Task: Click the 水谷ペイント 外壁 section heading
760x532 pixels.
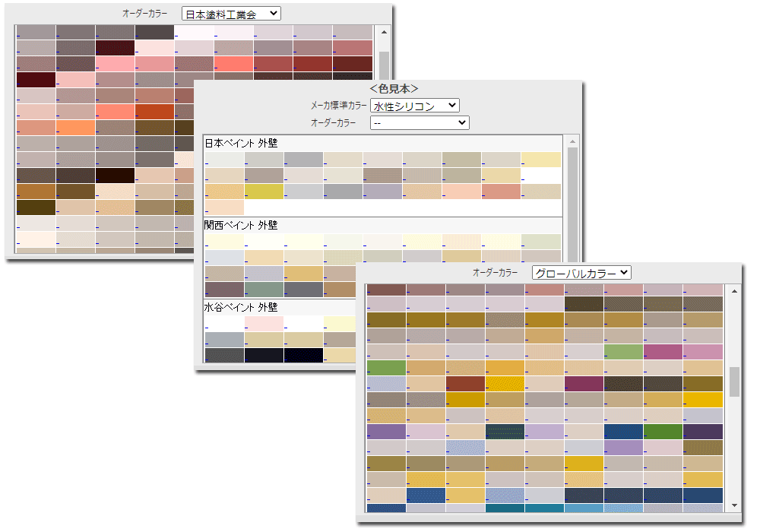Action: pyautogui.click(x=241, y=307)
